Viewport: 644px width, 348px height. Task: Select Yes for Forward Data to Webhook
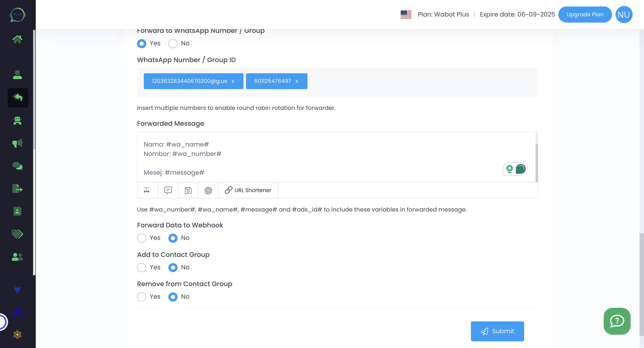click(x=142, y=238)
